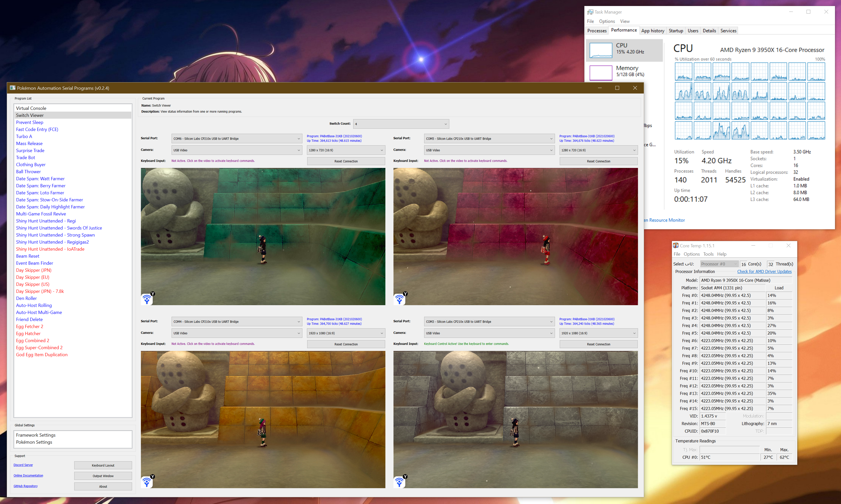Click the wireless controller icon on COM6 video
Viewport: 841px width, 504px height.
(147, 299)
